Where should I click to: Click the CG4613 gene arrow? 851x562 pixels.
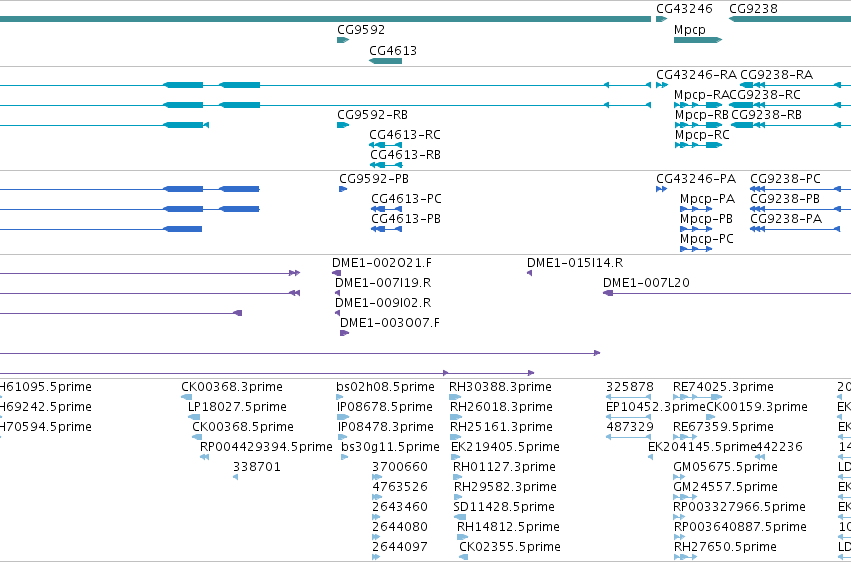point(385,61)
